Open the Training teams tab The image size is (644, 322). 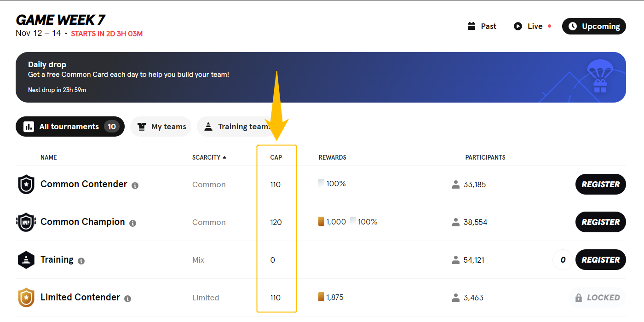236,126
